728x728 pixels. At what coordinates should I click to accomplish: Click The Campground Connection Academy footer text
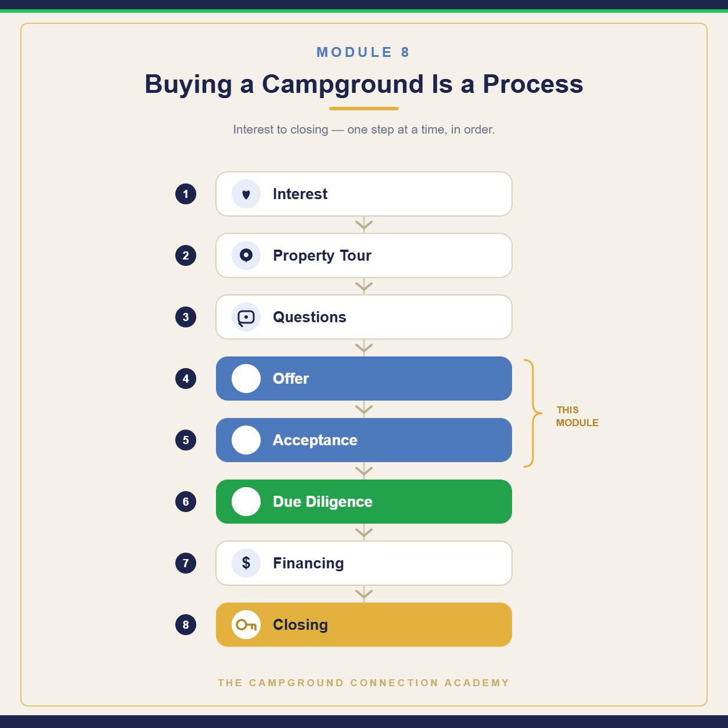pos(364,683)
